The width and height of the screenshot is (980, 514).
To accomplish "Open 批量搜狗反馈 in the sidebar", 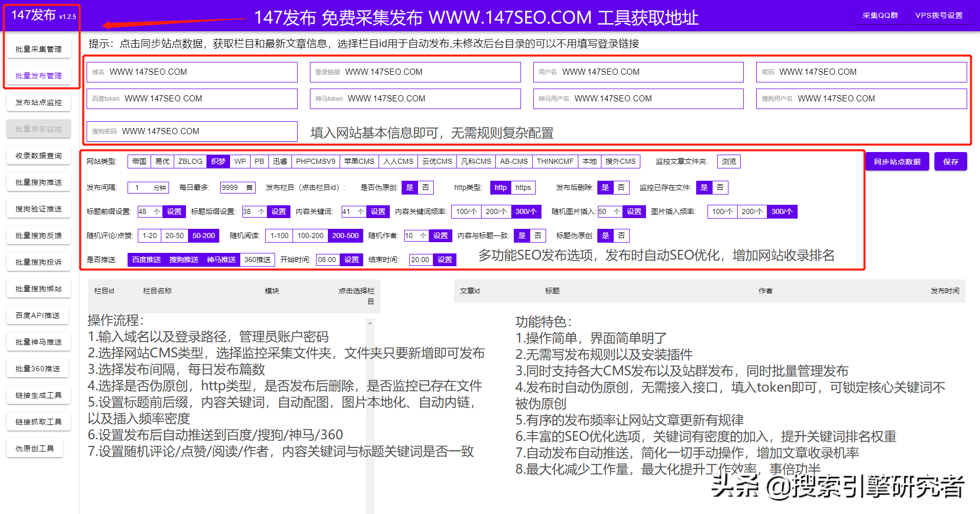I will tap(38, 235).
